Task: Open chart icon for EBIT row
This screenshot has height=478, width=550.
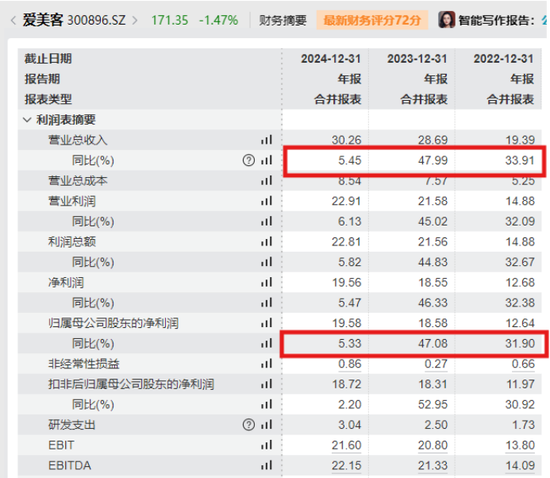Action: tap(266, 445)
